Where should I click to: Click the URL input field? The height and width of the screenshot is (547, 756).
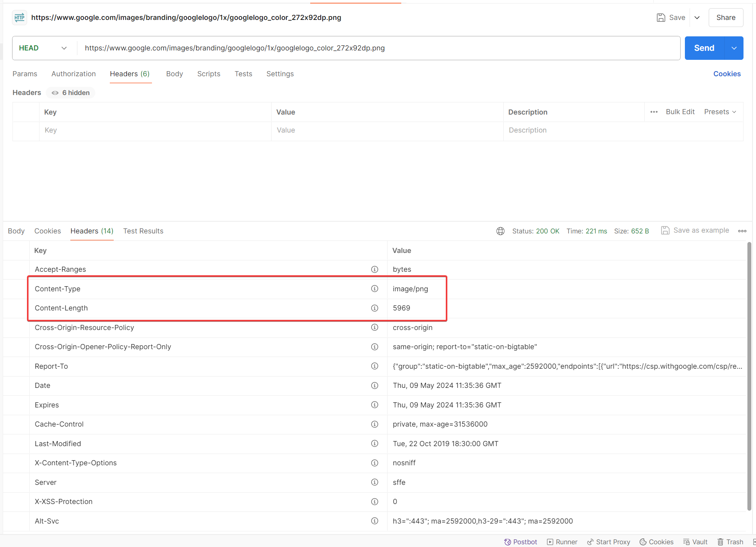point(377,48)
